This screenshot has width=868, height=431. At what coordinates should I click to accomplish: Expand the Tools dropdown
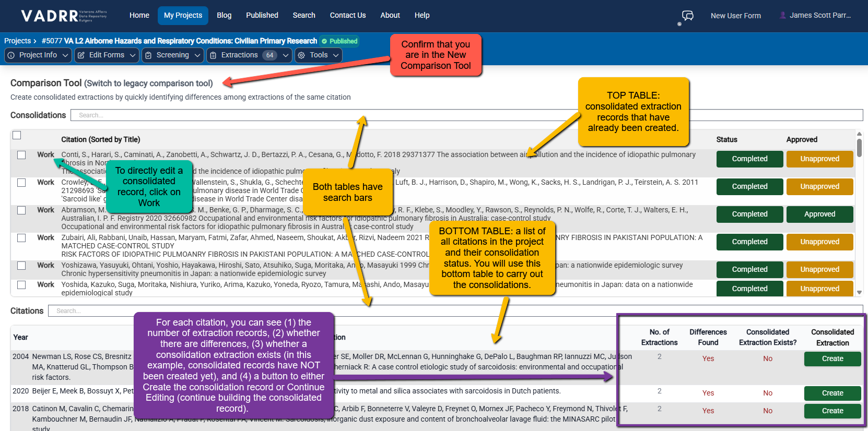(336, 55)
